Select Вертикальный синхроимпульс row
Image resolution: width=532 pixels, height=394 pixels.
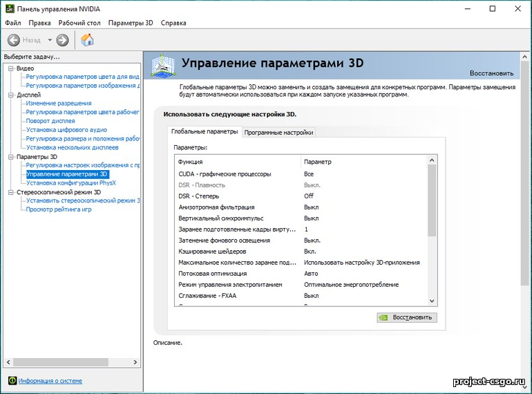coord(300,218)
